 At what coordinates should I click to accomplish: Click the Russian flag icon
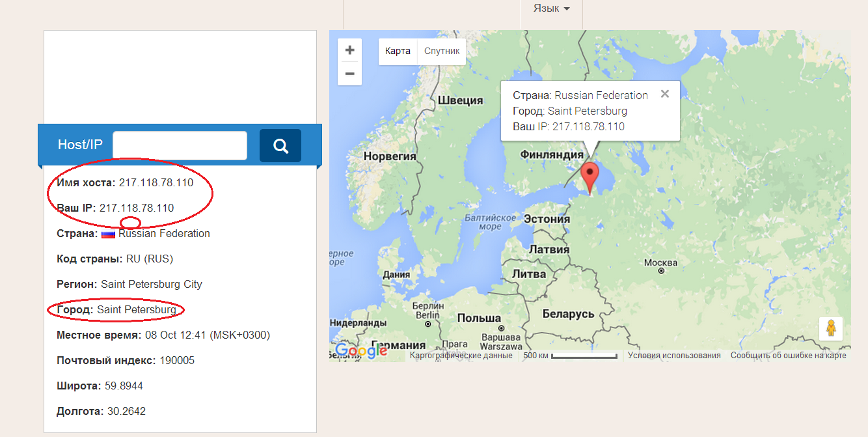[108, 234]
